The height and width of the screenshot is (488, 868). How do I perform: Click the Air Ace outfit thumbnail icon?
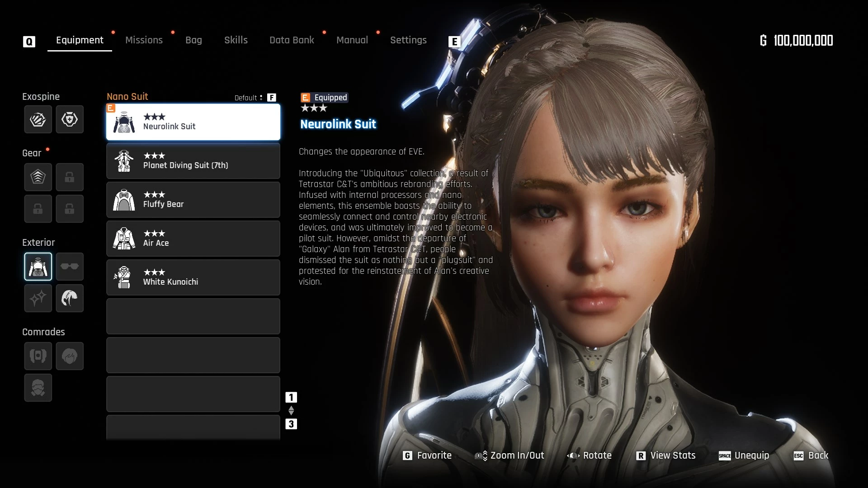click(x=124, y=239)
